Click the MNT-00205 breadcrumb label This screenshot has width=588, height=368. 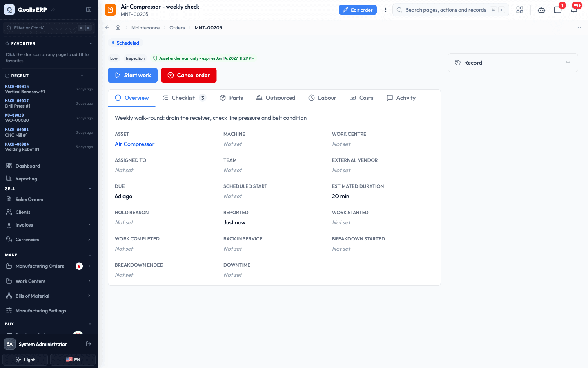click(208, 28)
